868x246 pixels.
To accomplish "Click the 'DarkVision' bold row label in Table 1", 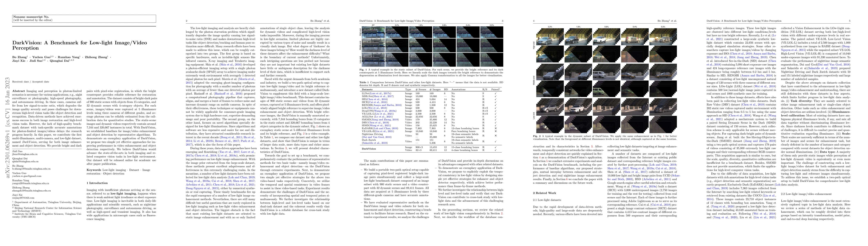I will click(x=369, y=149).
